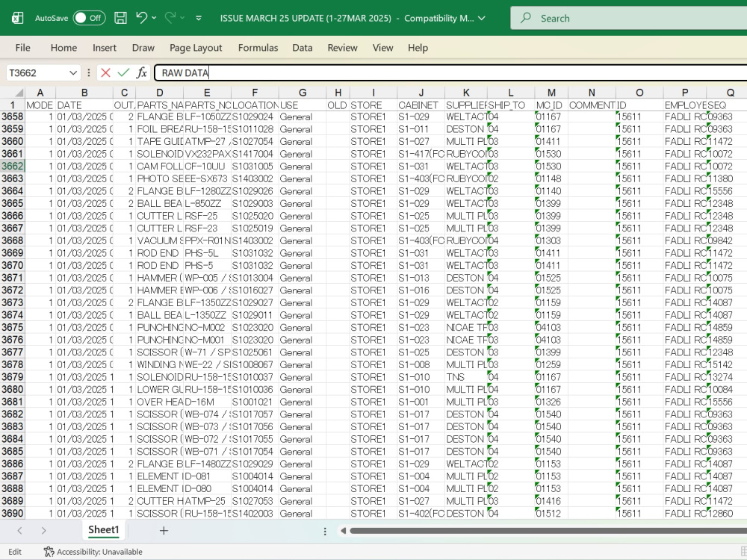Open the Redo history dropdown arrow
Image resolution: width=747 pixels, height=560 pixels.
point(182,18)
